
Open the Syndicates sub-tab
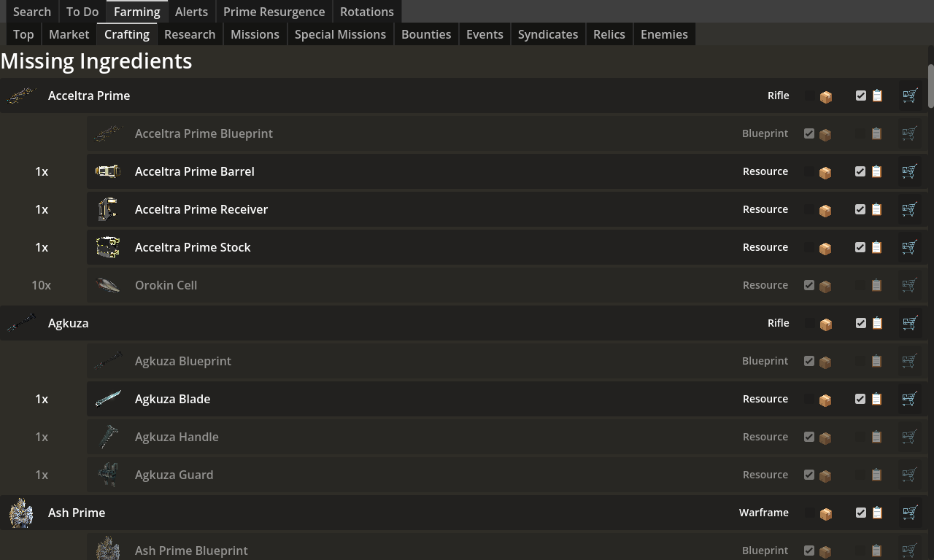pos(547,34)
